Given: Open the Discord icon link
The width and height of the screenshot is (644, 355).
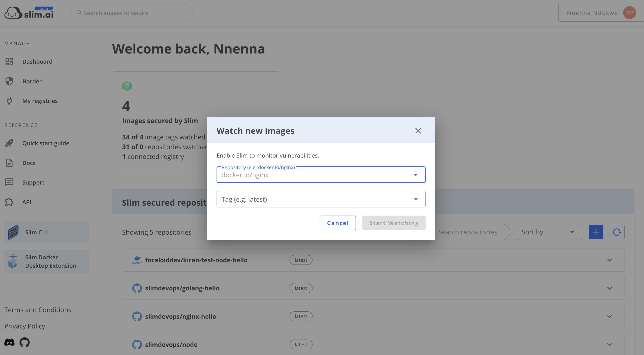Looking at the screenshot, I should point(10,342).
